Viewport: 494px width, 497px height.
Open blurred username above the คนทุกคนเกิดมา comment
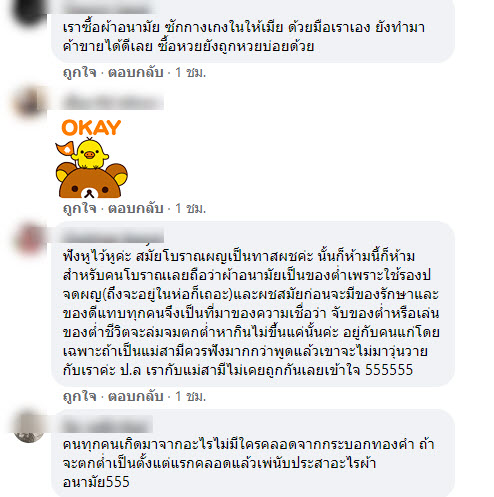tap(107, 424)
